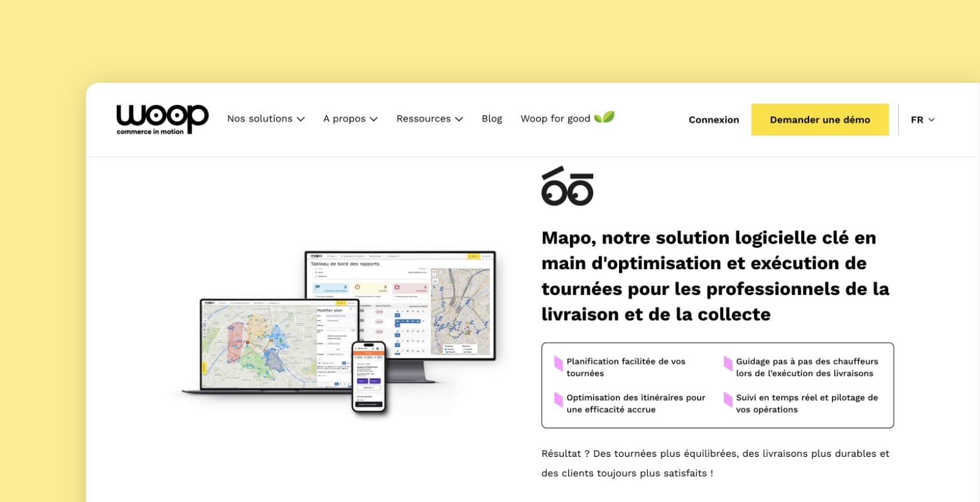
Task: Click pink bullet beside 'Guidage pas à pas'
Action: coord(728,363)
